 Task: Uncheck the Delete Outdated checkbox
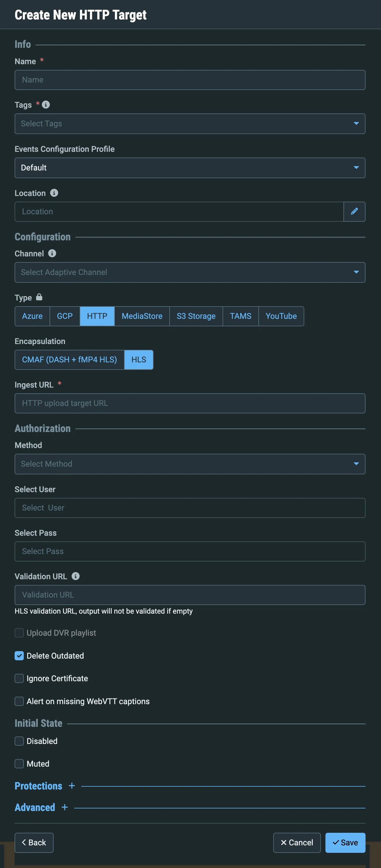coord(19,656)
